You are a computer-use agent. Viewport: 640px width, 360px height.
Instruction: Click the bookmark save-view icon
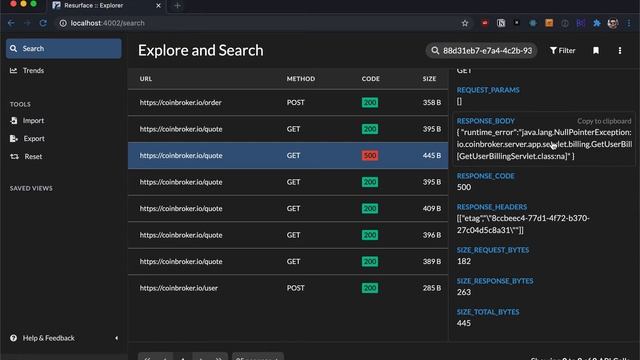[596, 51]
